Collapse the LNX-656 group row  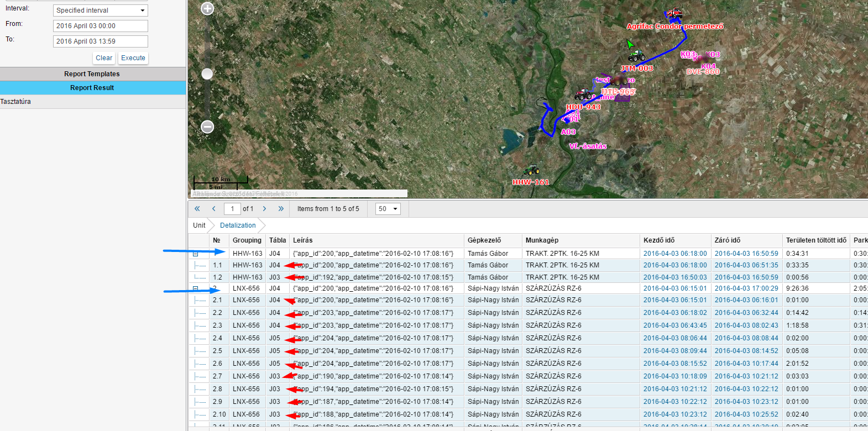pos(196,288)
